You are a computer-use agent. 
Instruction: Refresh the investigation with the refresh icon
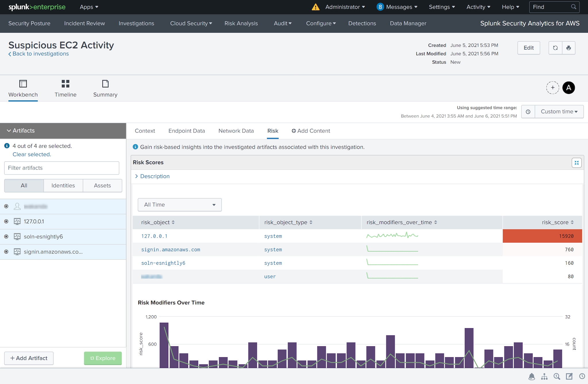[x=555, y=48]
